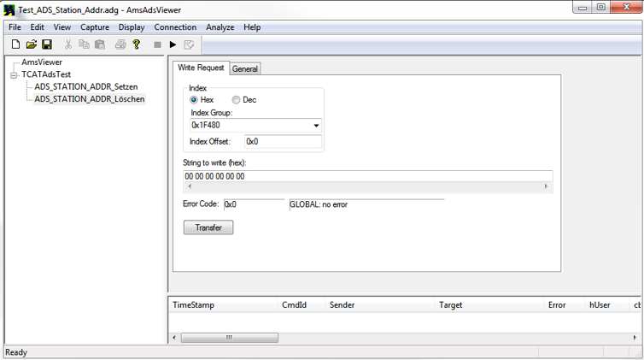
Task: Close the AmsAdsViewer window
Action: [x=626, y=7]
